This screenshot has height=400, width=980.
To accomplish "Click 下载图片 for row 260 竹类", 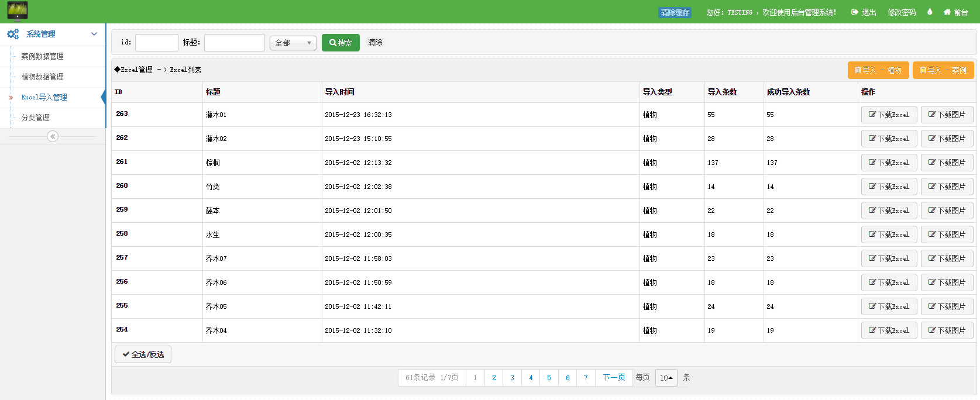I will 947,187.
